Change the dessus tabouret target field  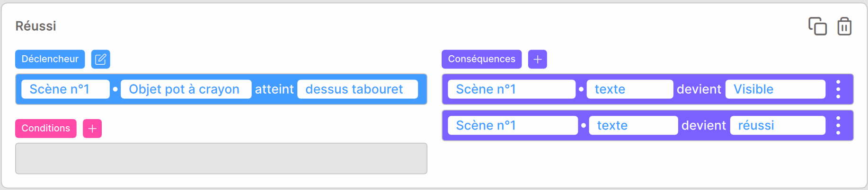point(357,89)
